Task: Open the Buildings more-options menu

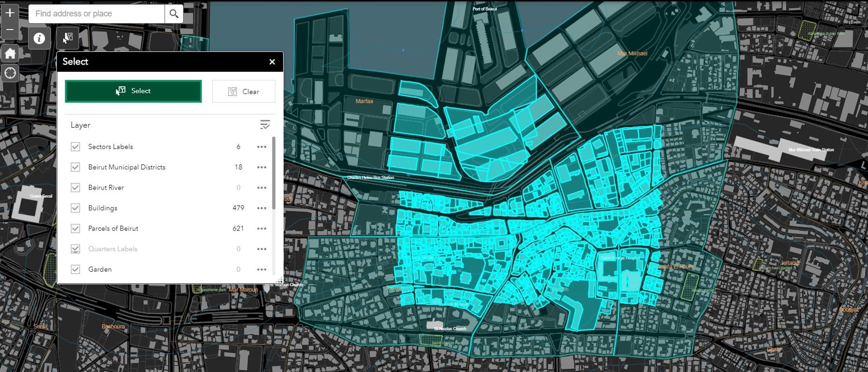Action: (x=262, y=208)
